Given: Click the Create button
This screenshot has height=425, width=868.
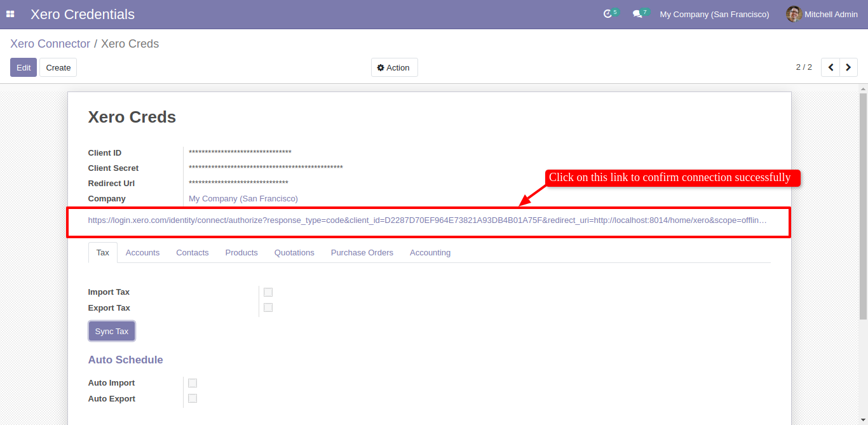Looking at the screenshot, I should tap(58, 67).
